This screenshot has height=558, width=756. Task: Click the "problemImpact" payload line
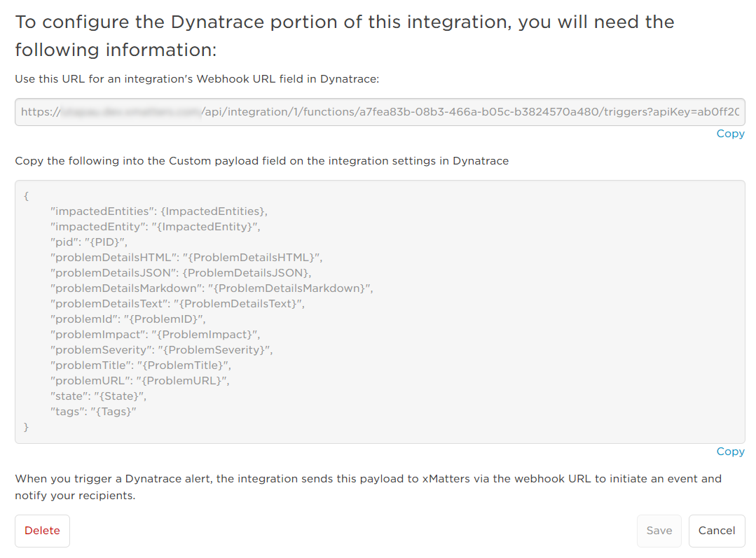(156, 335)
